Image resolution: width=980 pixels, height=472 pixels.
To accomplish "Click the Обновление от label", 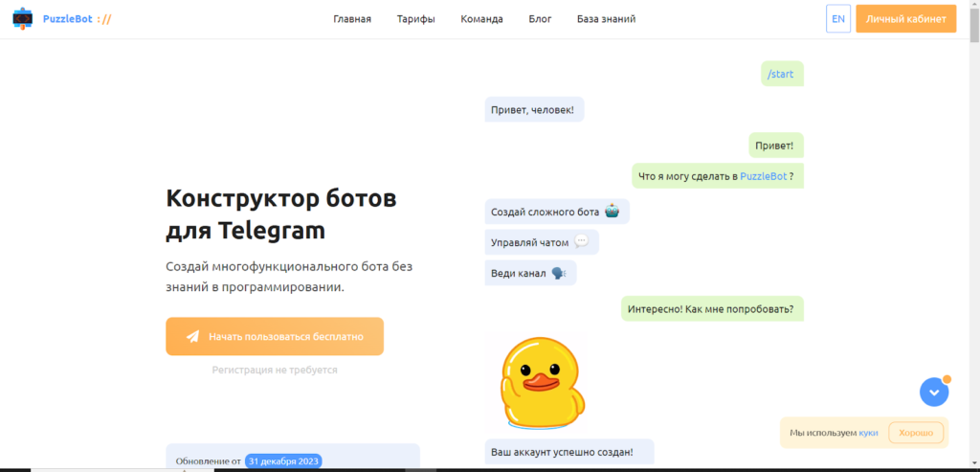I will pos(208,461).
